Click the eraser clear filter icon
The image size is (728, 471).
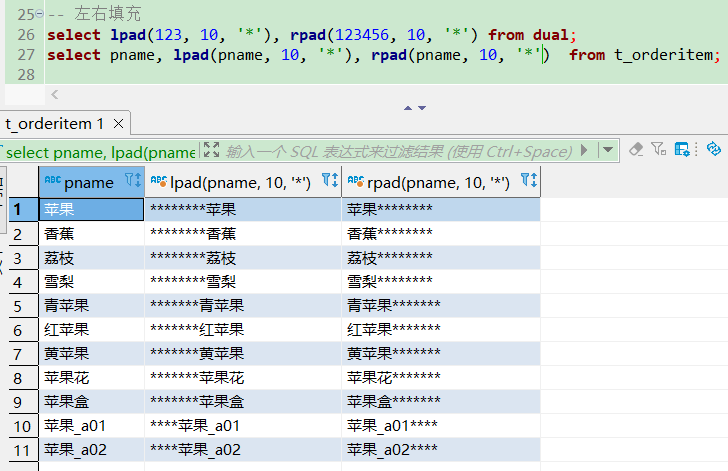(x=636, y=150)
